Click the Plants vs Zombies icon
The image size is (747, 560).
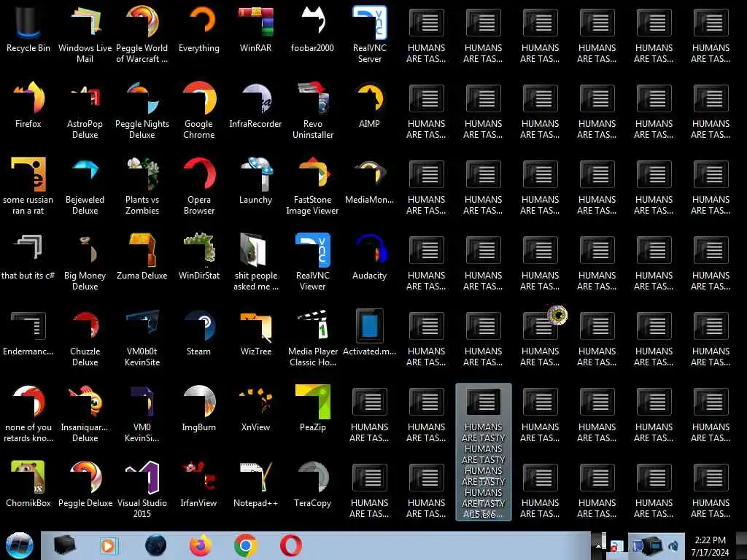(x=142, y=186)
